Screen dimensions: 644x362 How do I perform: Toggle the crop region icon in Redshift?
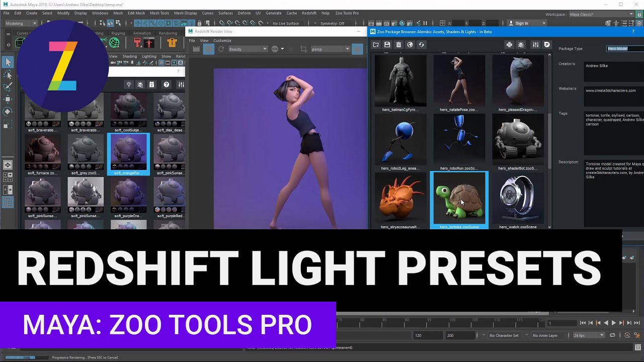(x=303, y=49)
